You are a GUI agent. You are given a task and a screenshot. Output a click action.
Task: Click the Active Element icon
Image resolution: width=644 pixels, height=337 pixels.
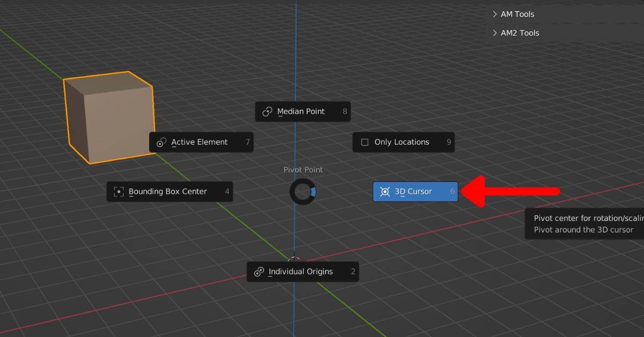(x=161, y=142)
